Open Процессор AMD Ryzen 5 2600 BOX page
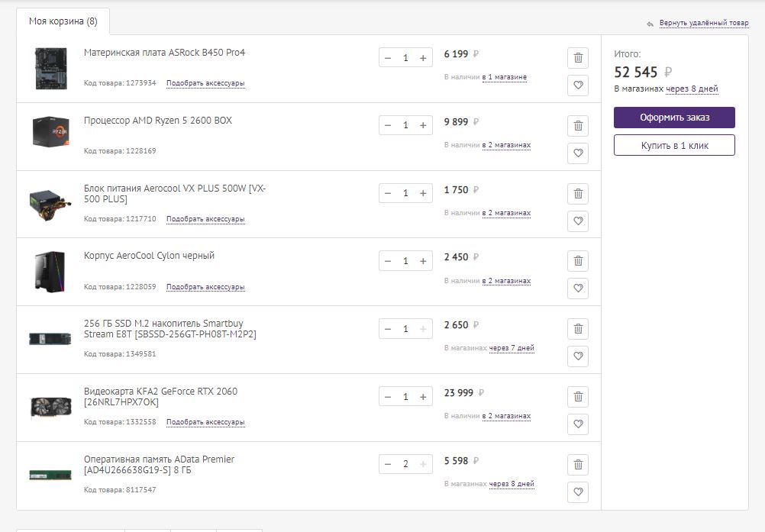The width and height of the screenshot is (765, 532). 158,121
